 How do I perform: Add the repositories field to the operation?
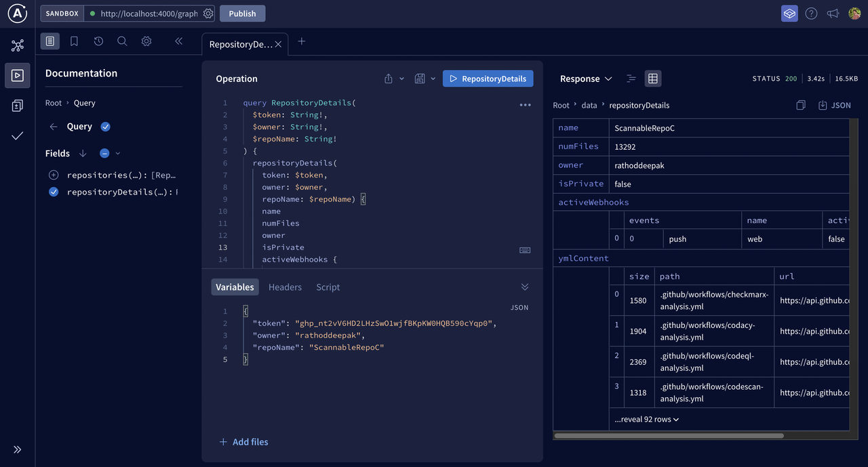[x=54, y=175]
